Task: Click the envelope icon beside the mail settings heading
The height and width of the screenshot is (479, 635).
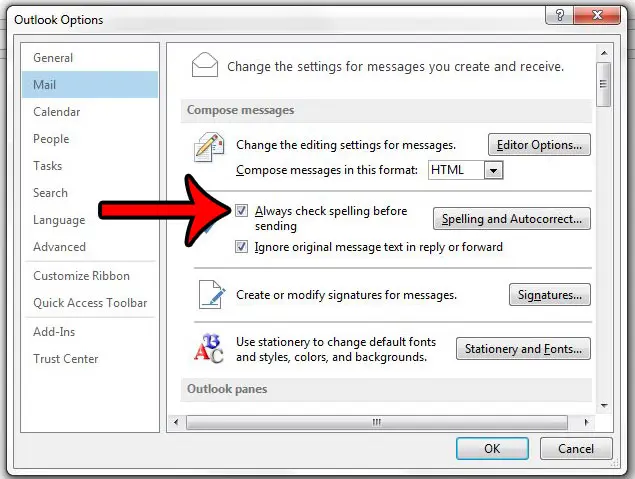Action: coord(205,64)
